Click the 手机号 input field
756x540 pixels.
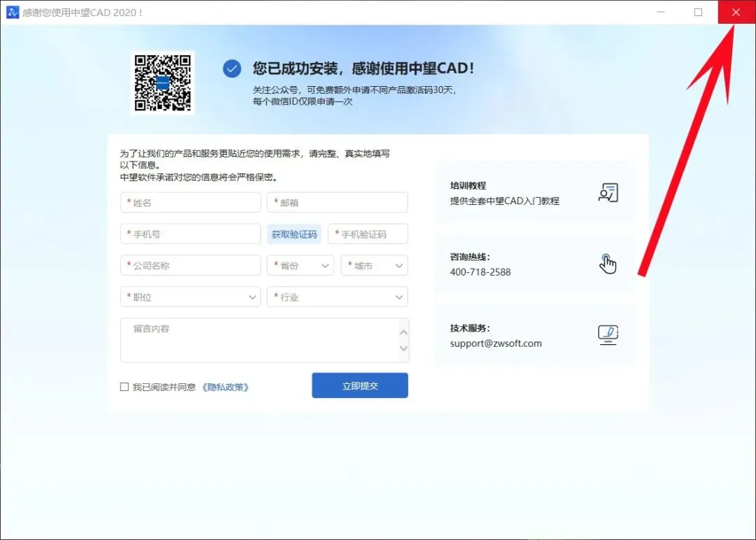click(190, 234)
